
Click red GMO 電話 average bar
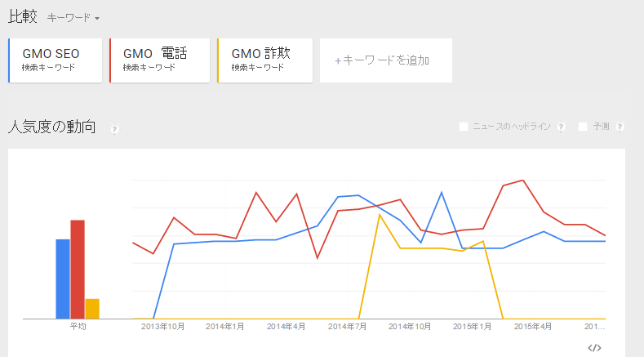[78, 270]
